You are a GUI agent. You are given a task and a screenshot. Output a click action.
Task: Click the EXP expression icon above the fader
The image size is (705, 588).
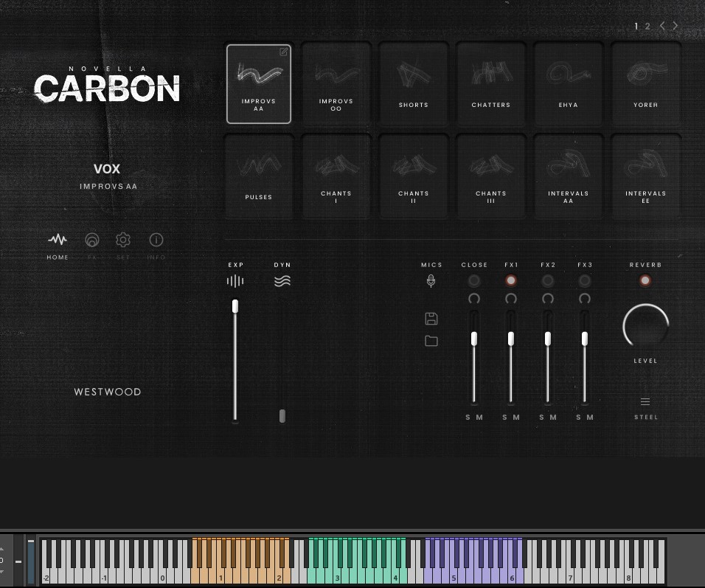(x=235, y=280)
